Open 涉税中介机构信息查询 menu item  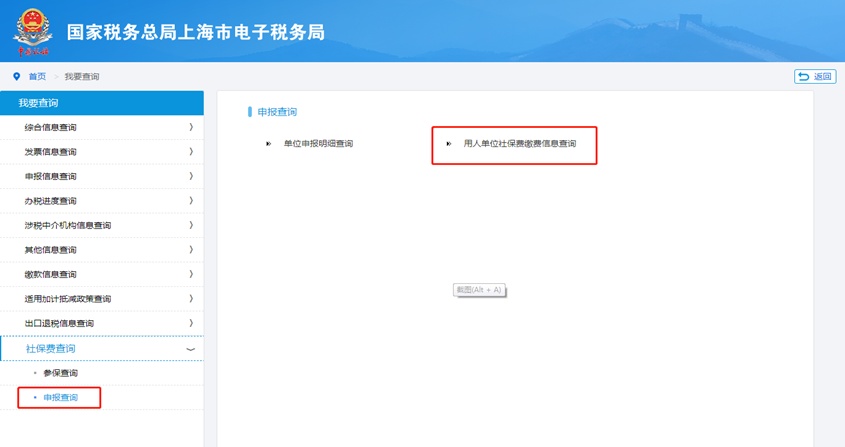tap(102, 225)
